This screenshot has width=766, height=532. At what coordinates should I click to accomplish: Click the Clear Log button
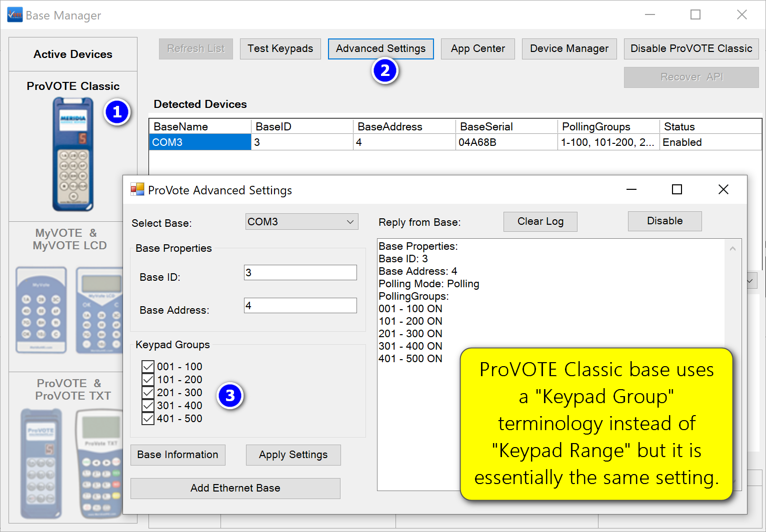coord(540,221)
